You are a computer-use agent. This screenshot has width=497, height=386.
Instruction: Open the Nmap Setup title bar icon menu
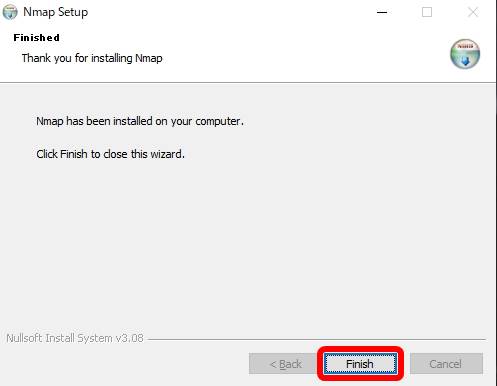tap(10, 12)
